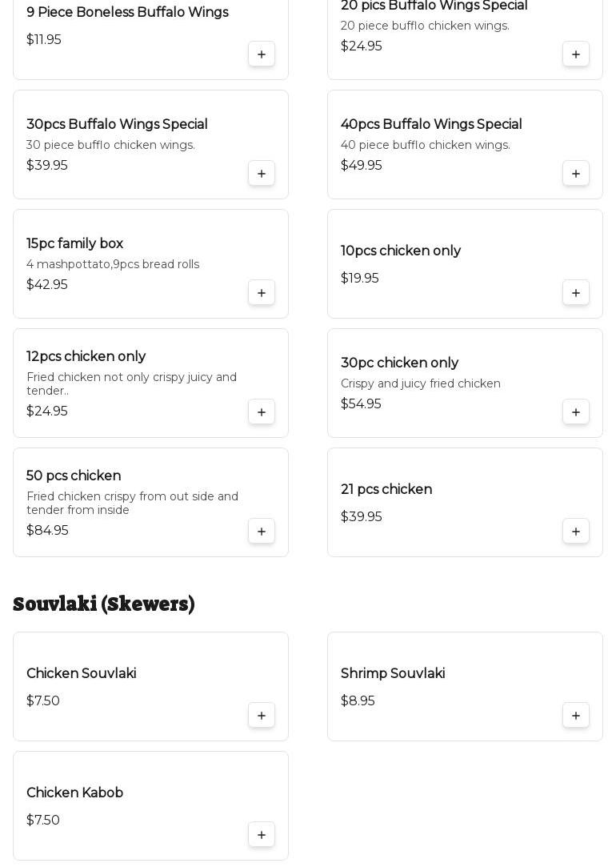Click the Souvlaki (Skewers) section heading
The image size is (616, 867).
pos(104,604)
